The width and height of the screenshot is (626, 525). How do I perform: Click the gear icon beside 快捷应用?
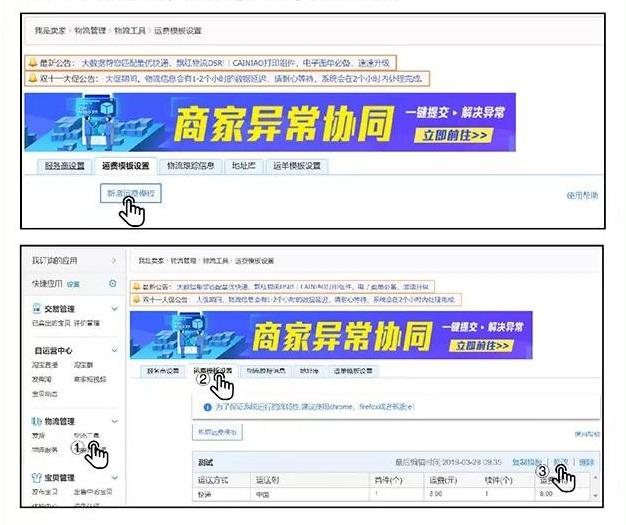[x=112, y=284]
